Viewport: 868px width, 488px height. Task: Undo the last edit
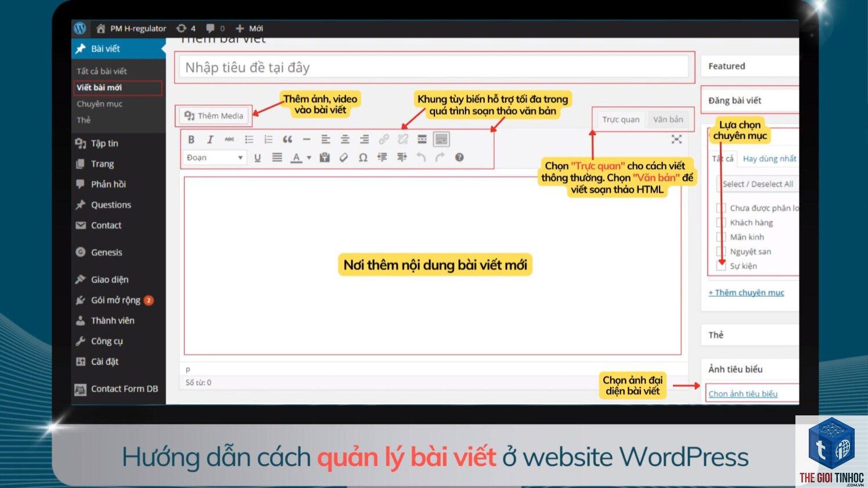[x=421, y=157]
